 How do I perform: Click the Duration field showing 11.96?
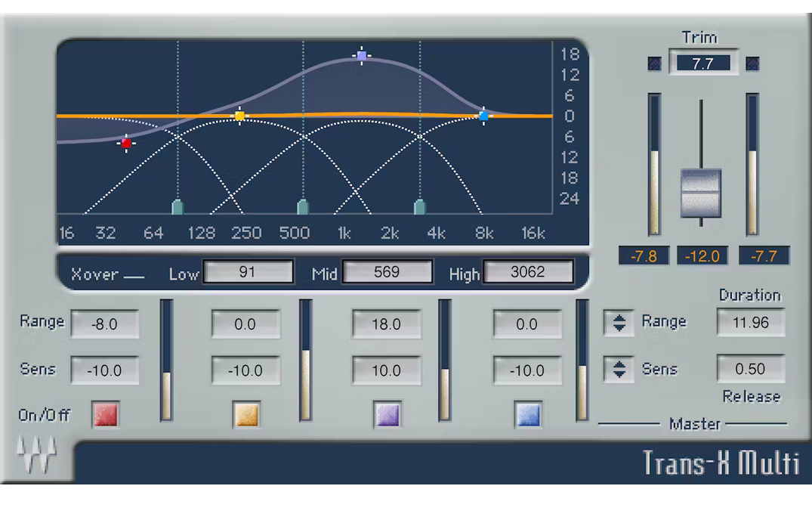click(x=751, y=323)
